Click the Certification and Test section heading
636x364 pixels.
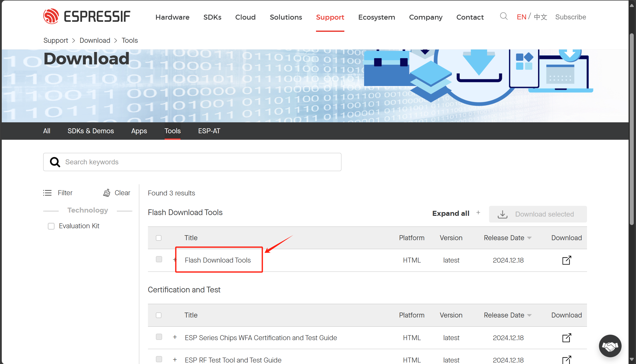coord(184,290)
